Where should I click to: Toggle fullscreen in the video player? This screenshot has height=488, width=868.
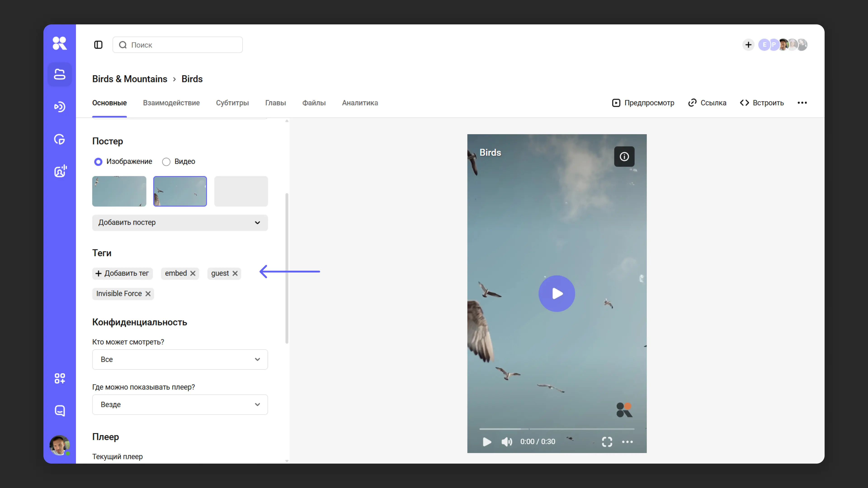click(x=607, y=441)
